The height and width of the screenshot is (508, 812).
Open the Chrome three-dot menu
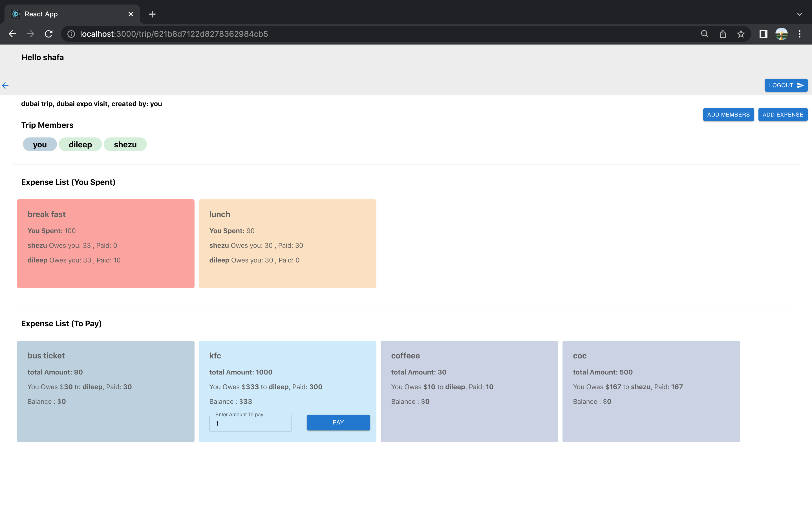pyautogui.click(x=800, y=34)
